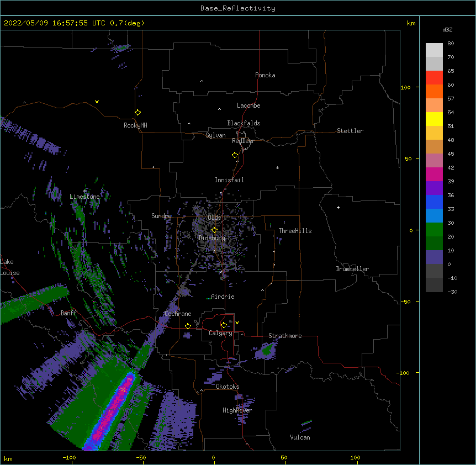The width and height of the screenshot is (476, 465).
Task: Select the Banff label
Action: click(x=68, y=313)
